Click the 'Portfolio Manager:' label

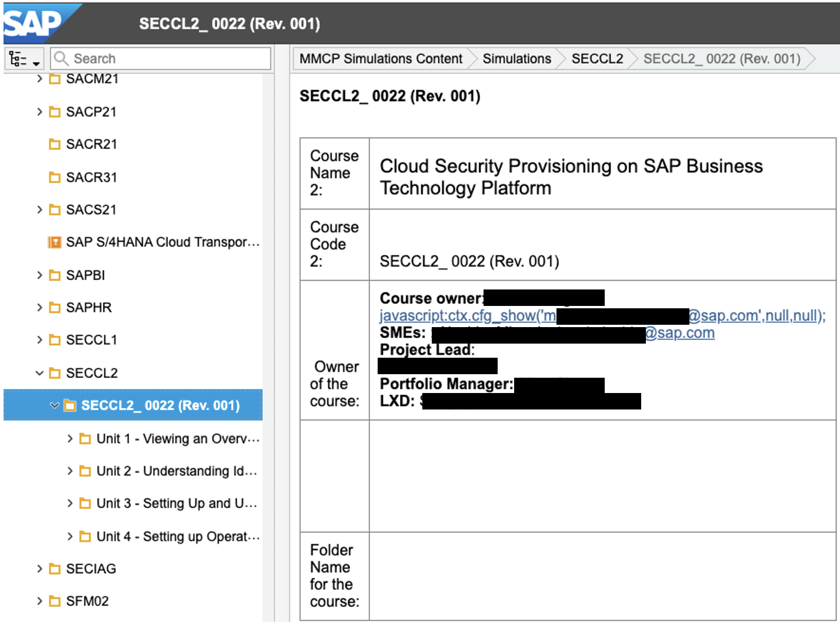[446, 384]
